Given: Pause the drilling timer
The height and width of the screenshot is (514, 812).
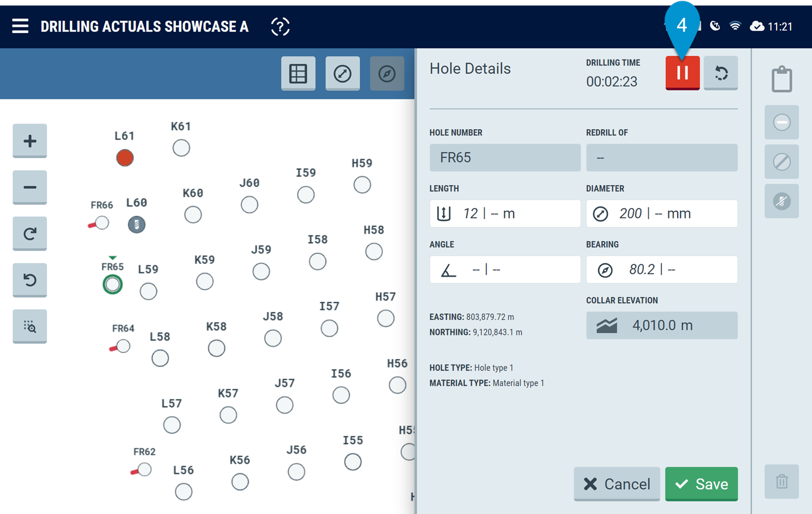Looking at the screenshot, I should click(x=682, y=73).
